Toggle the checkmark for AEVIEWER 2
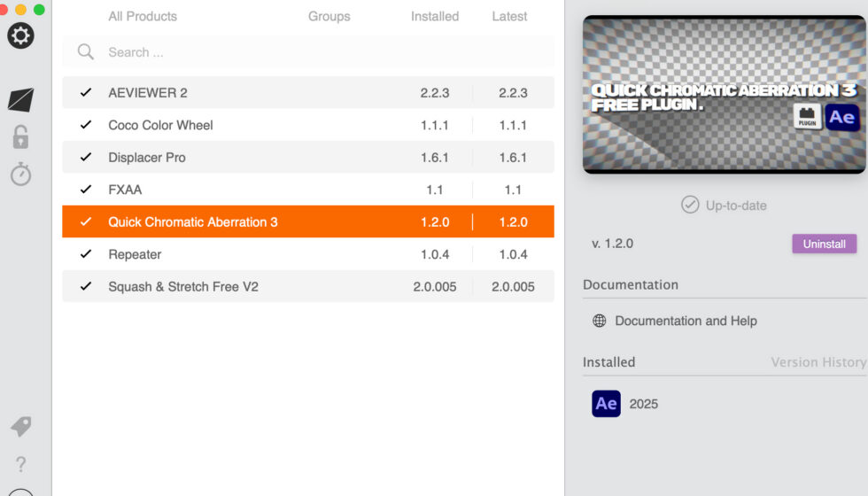 pyautogui.click(x=86, y=92)
